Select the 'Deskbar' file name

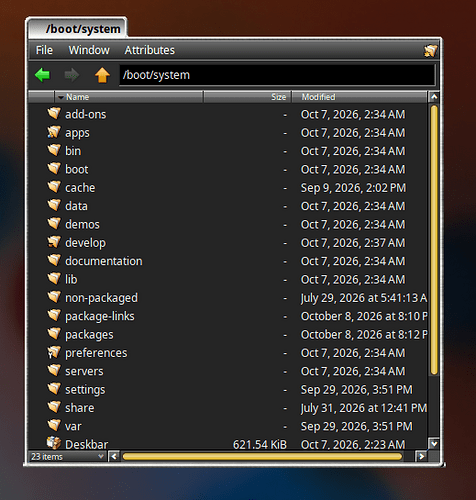(x=87, y=444)
